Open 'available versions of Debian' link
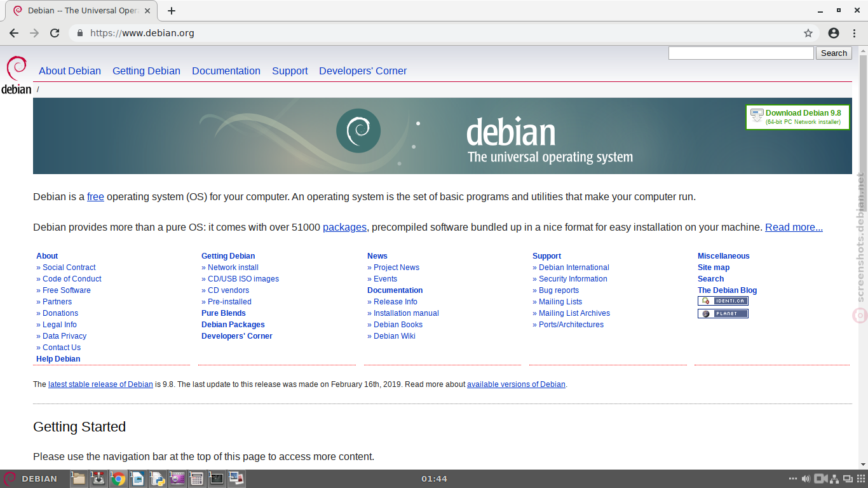This screenshot has height=488, width=868. point(516,384)
